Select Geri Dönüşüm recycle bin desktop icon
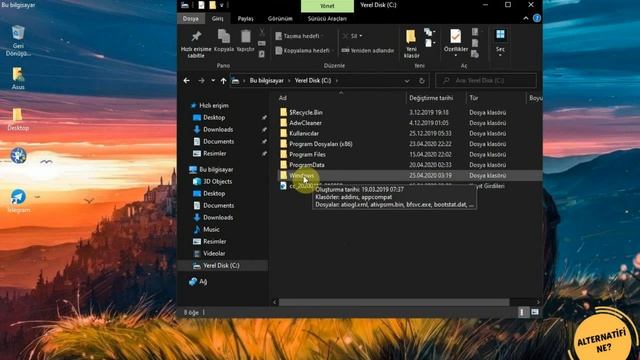The width and height of the screenshot is (640, 360). pos(18,40)
